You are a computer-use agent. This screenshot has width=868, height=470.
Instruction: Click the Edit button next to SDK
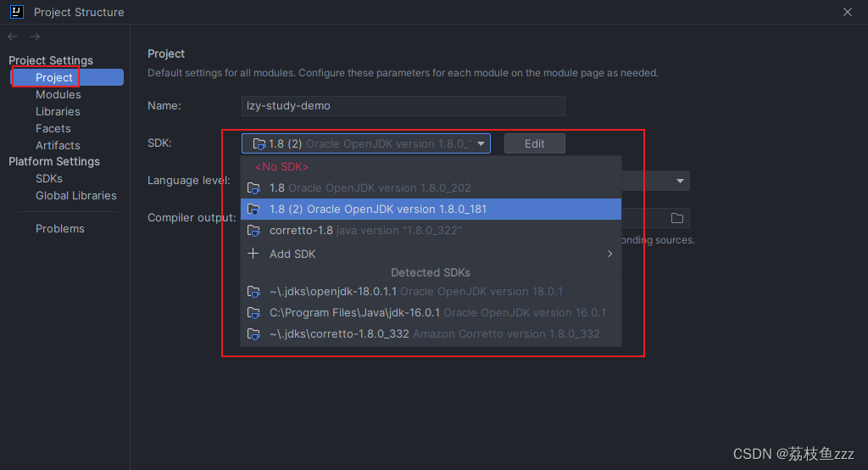pyautogui.click(x=535, y=143)
